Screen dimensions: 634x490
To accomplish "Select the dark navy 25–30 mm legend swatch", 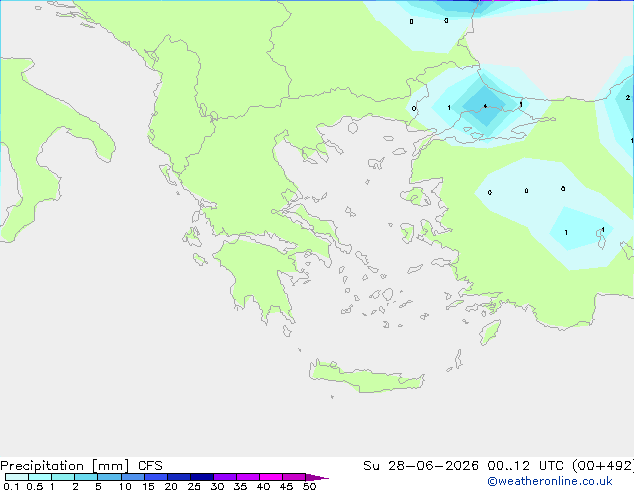I will pyautogui.click(x=202, y=477).
